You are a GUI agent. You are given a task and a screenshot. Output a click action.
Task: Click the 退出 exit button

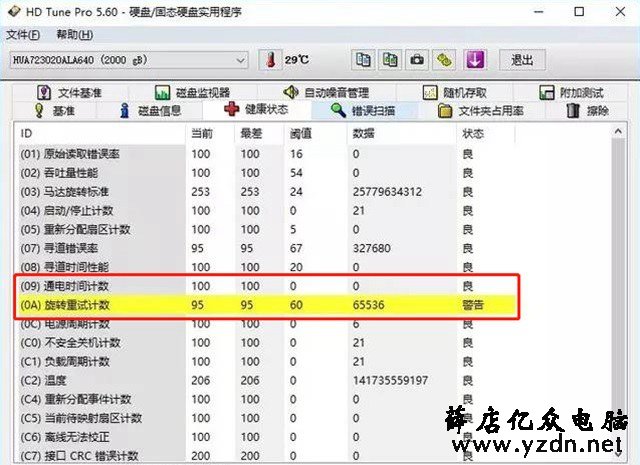(522, 60)
